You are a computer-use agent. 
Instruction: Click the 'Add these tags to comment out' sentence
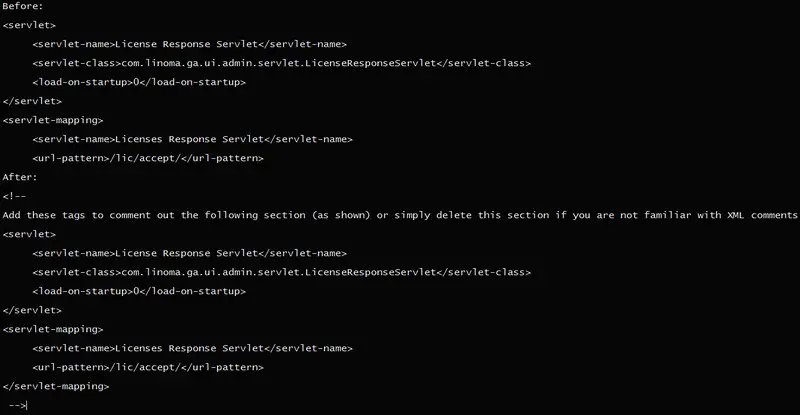pos(400,215)
